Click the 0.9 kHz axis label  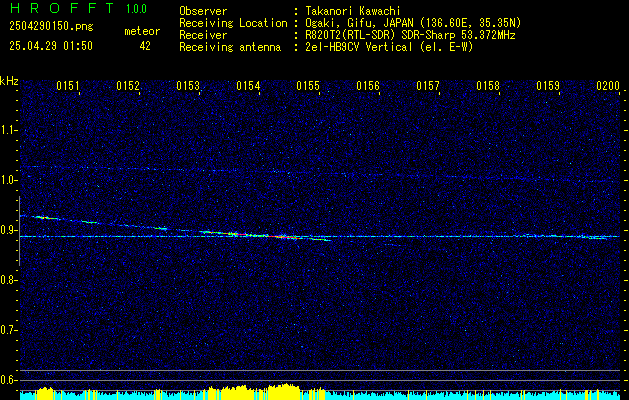point(8,230)
